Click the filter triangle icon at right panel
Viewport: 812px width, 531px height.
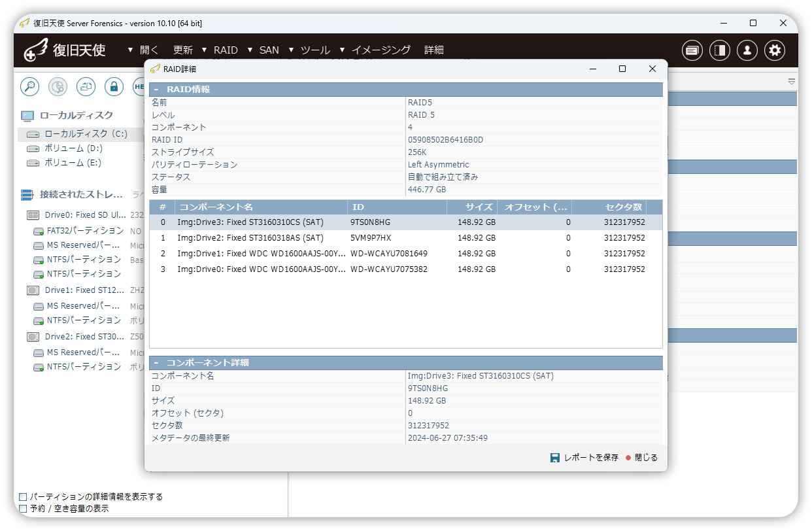pos(792,82)
